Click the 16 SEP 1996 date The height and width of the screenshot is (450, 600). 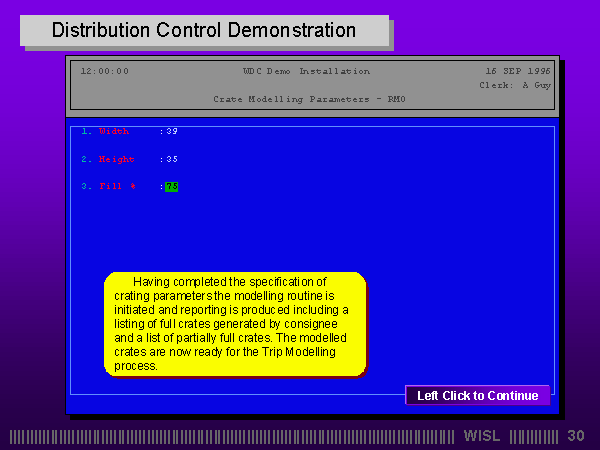518,71
